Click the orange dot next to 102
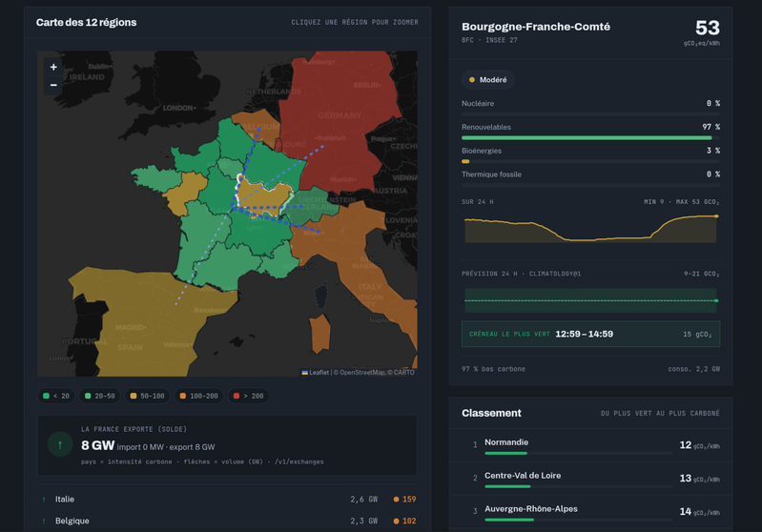Image resolution: width=762 pixels, height=532 pixels. point(396,522)
